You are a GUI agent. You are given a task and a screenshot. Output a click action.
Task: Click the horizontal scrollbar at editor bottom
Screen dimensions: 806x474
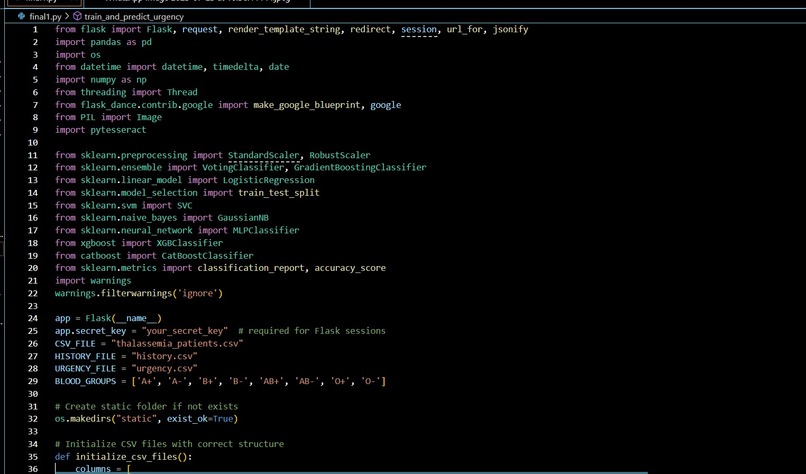point(351,472)
